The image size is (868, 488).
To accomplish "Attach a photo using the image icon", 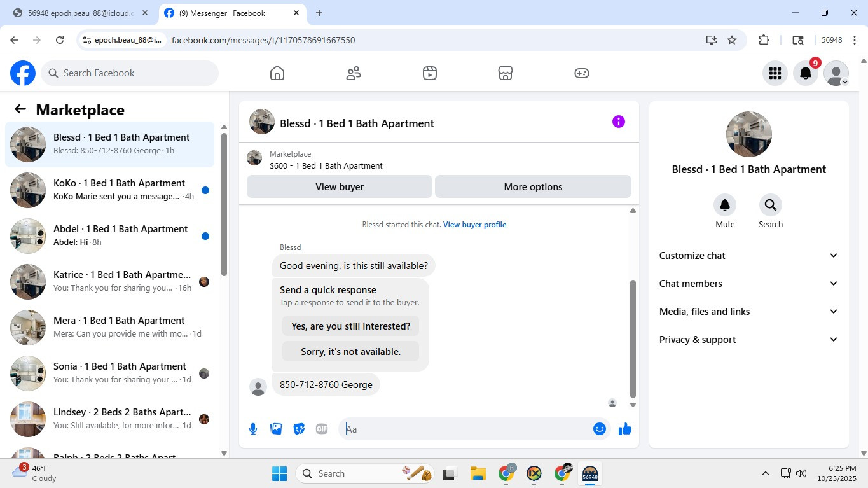I will pyautogui.click(x=276, y=429).
